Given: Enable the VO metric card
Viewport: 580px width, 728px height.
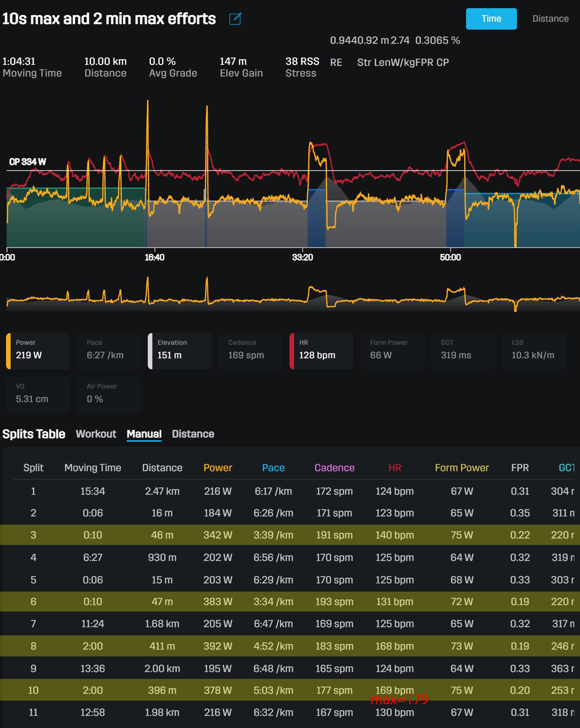Looking at the screenshot, I should click(38, 395).
